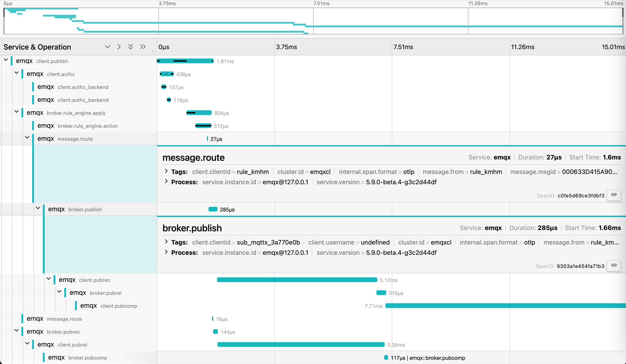Image resolution: width=626 pixels, height=364 pixels.
Task: Click the message.route detail header to collapse it
Action: pos(194,157)
